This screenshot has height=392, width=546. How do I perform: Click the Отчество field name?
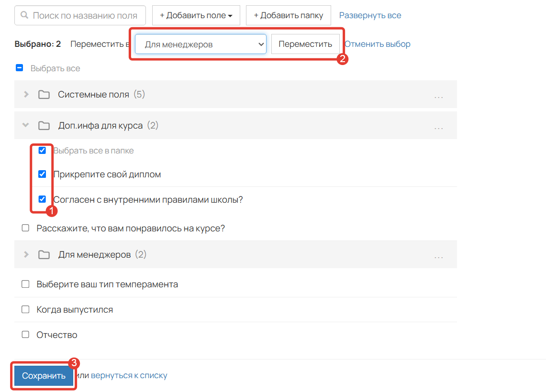pos(57,335)
